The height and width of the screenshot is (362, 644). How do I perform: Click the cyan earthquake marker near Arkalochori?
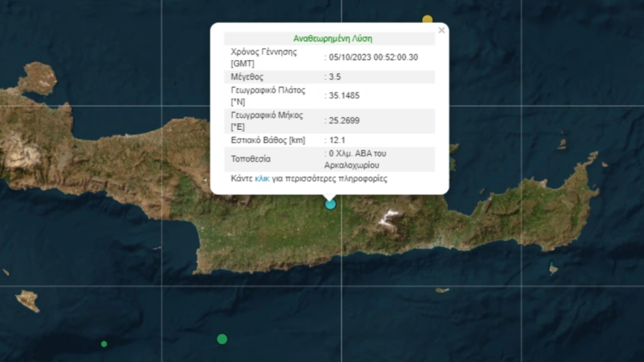pos(330,204)
